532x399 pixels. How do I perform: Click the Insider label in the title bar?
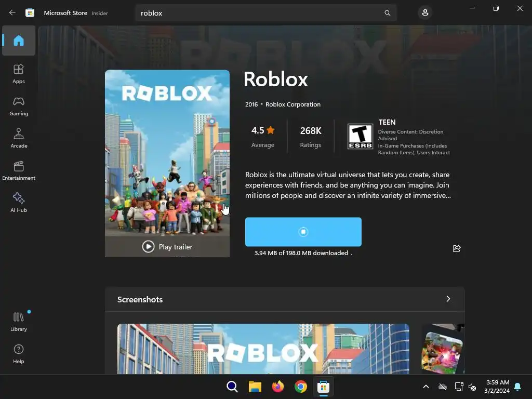tap(100, 13)
